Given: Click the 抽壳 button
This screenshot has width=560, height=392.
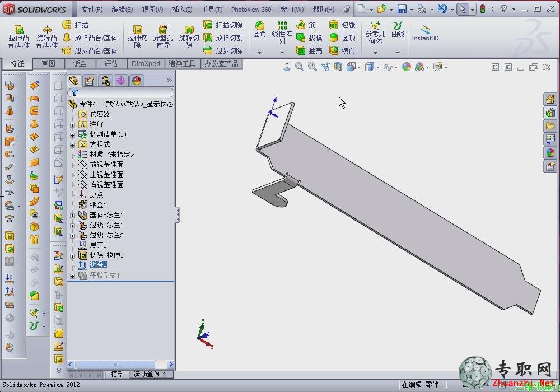Looking at the screenshot, I should click(x=309, y=51).
